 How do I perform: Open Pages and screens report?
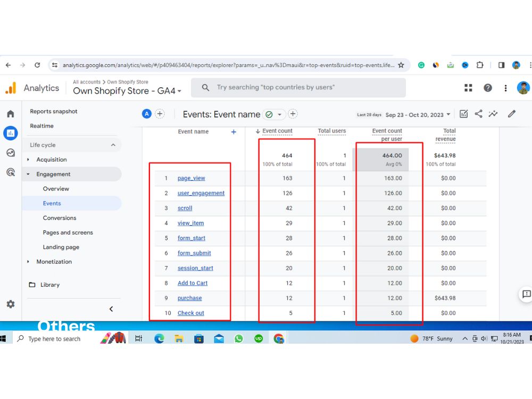point(68,232)
